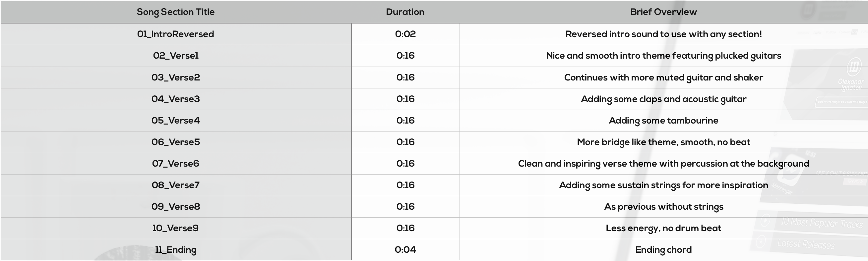Click the 03_Verse2 section title

(175, 77)
